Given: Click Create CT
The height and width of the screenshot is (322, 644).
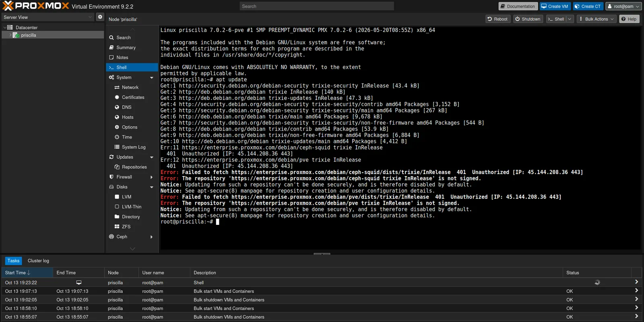Looking at the screenshot, I should point(588,6).
